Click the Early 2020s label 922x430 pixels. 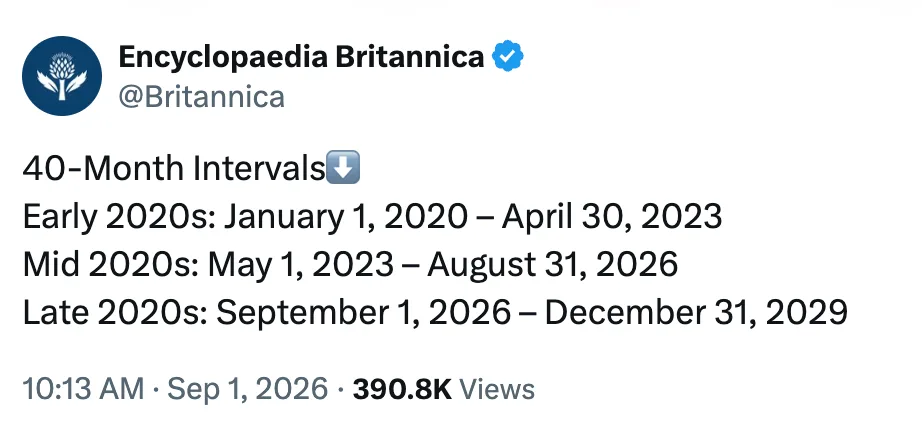pos(120,216)
